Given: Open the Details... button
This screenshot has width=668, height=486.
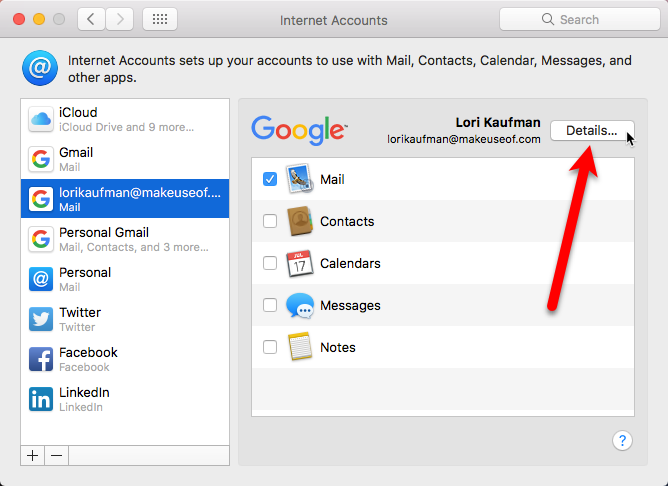Looking at the screenshot, I should [592, 130].
